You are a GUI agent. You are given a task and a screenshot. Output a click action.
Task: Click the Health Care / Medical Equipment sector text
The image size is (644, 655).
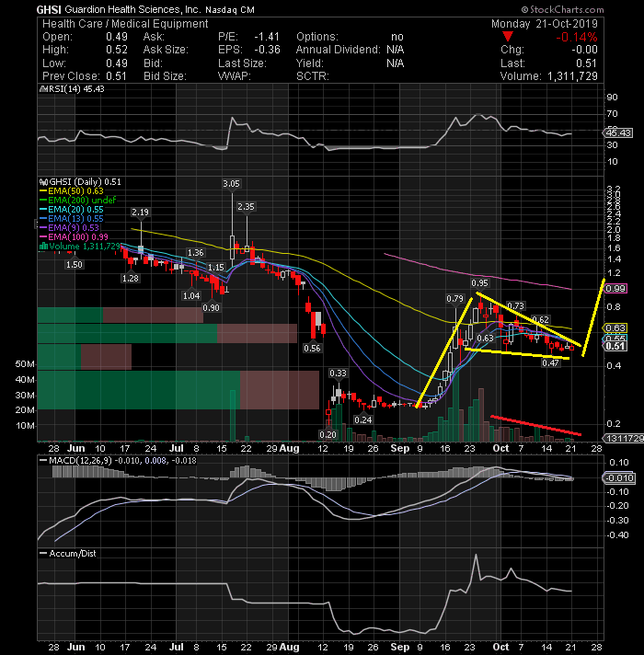tap(125, 24)
